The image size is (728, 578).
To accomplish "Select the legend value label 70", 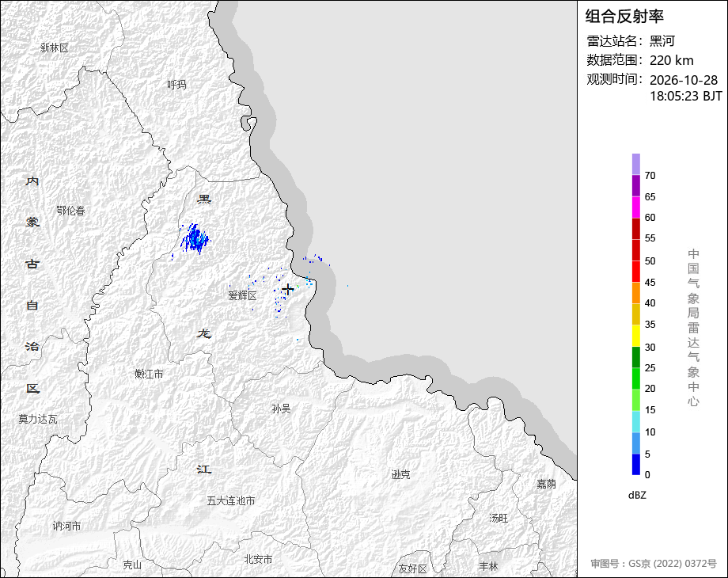I will point(650,176).
